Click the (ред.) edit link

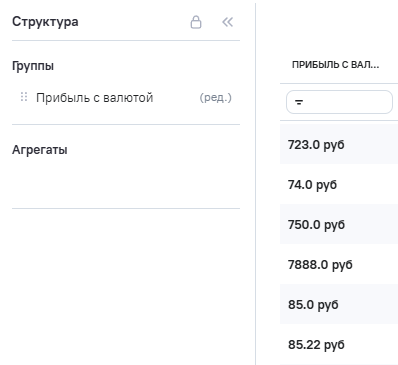coord(215,98)
